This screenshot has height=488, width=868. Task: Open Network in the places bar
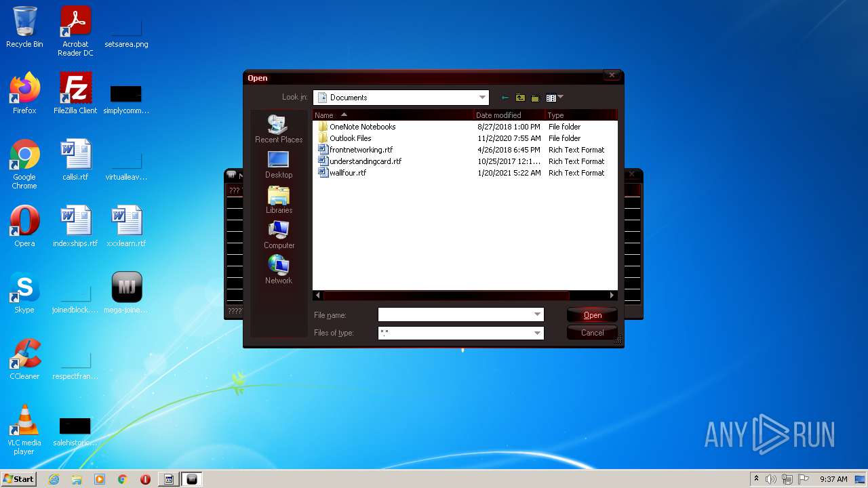click(279, 270)
